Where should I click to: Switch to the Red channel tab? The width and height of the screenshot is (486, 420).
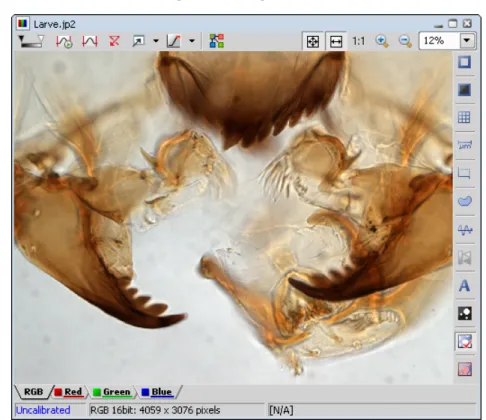pos(69,392)
